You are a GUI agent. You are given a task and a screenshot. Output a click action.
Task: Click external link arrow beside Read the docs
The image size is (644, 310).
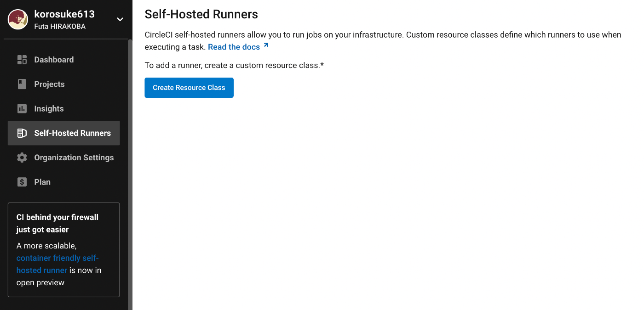coord(266,46)
